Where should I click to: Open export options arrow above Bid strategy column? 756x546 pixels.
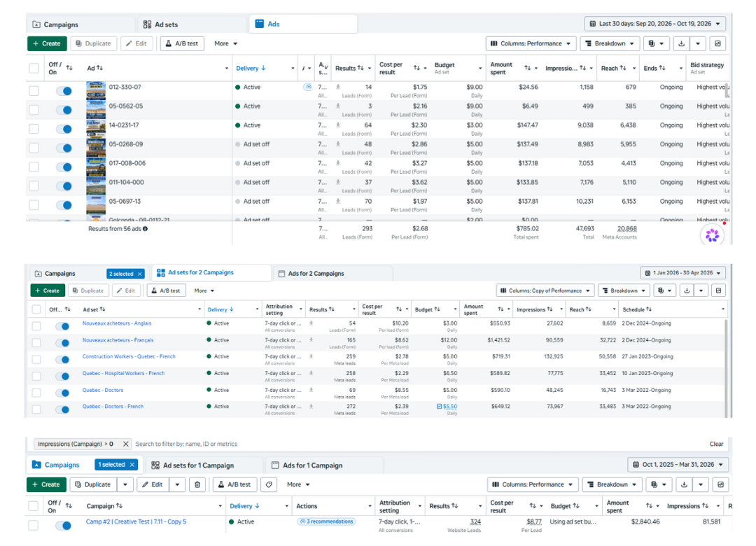pos(698,43)
